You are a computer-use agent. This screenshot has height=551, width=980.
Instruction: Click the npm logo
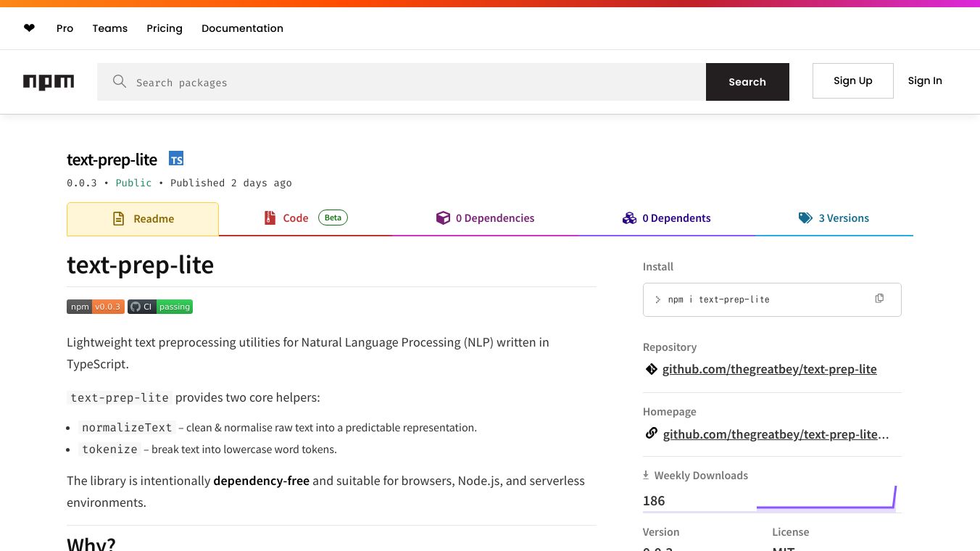point(49,82)
